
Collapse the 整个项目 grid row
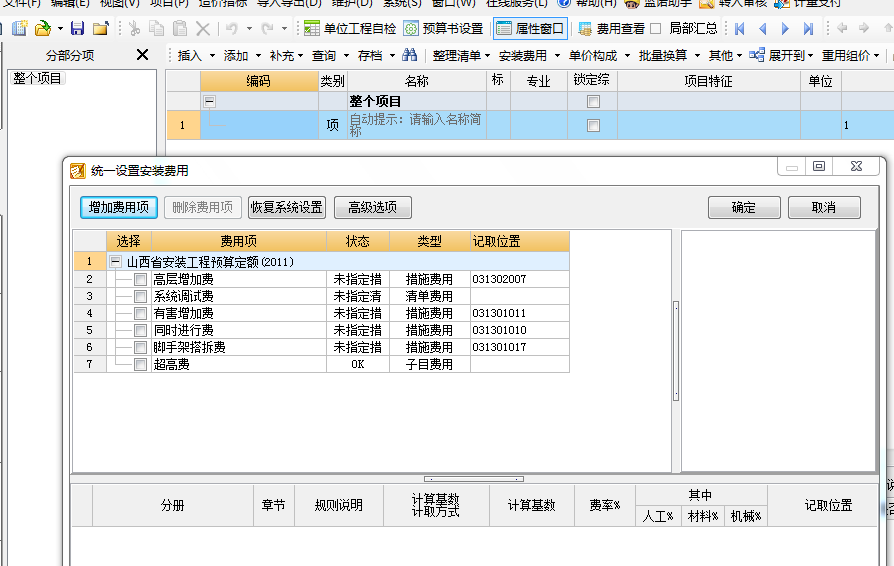coord(210,101)
